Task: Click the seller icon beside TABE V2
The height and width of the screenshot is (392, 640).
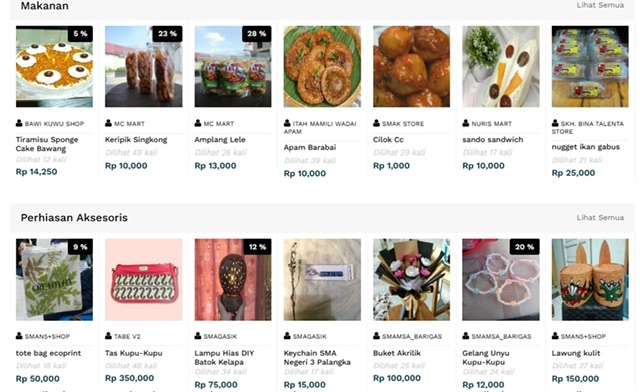Action: (108, 336)
